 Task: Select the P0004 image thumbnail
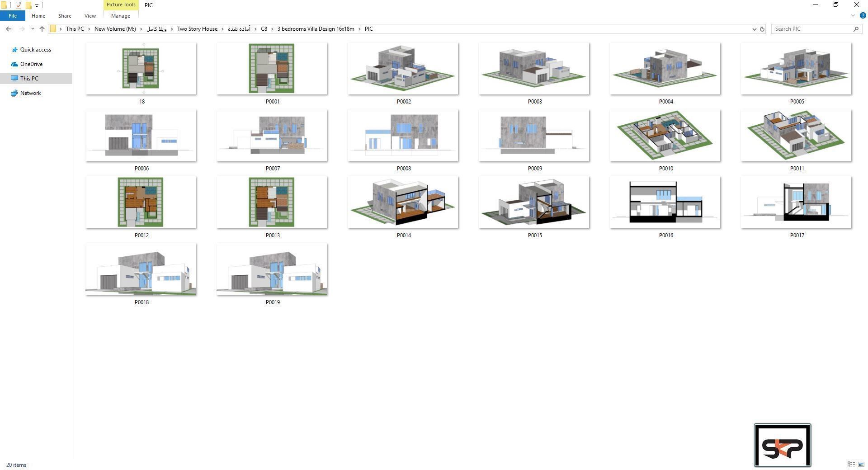tap(665, 69)
